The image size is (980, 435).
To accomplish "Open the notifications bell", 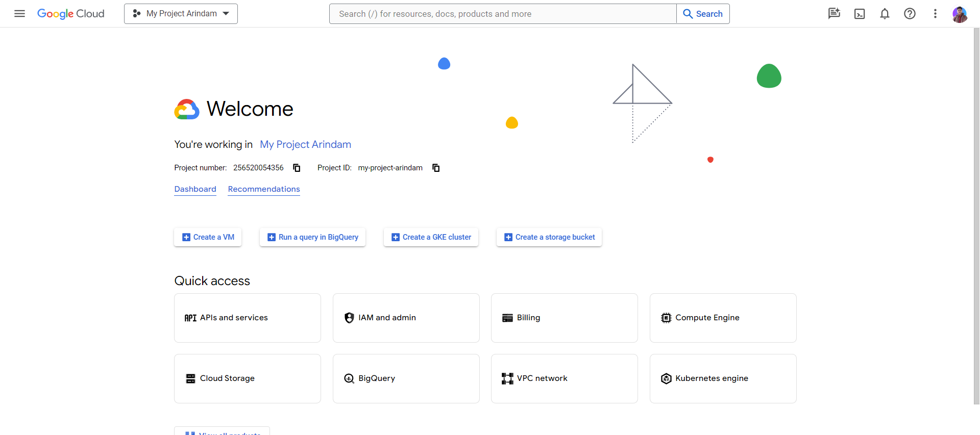I will click(885, 14).
